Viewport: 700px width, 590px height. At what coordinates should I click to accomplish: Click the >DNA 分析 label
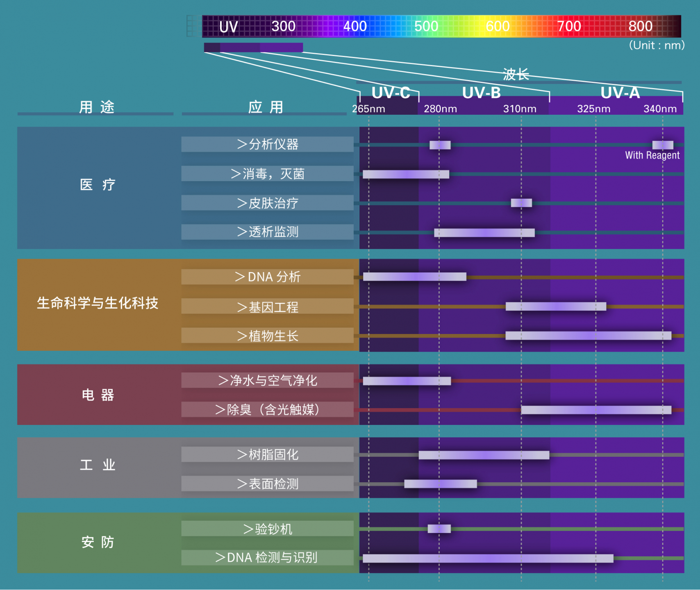click(x=267, y=277)
